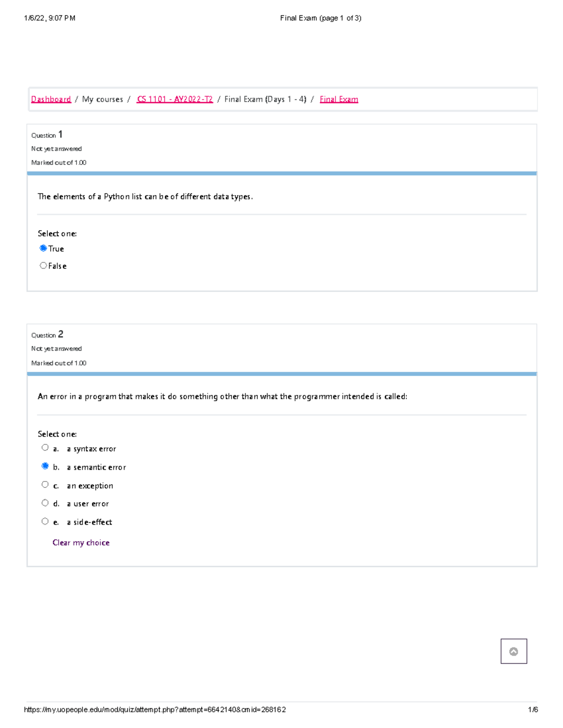This screenshot has height=728, width=563.
Task: Open the Dashboard breadcrumb link
Action: coord(50,99)
